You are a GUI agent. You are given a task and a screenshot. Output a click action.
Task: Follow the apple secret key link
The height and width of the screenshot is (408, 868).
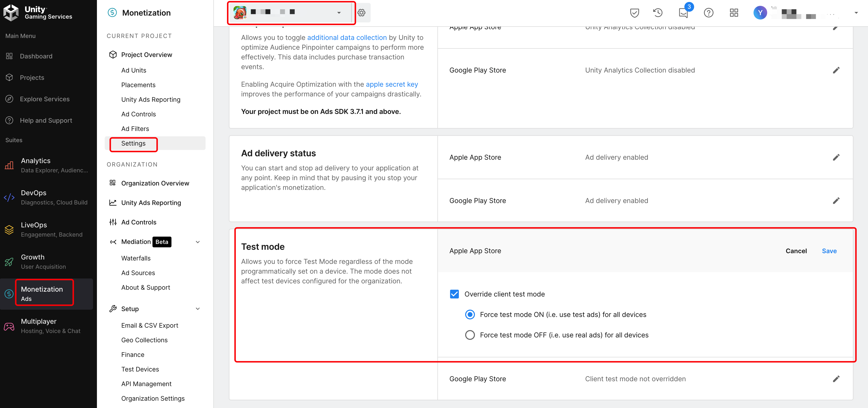click(x=392, y=84)
